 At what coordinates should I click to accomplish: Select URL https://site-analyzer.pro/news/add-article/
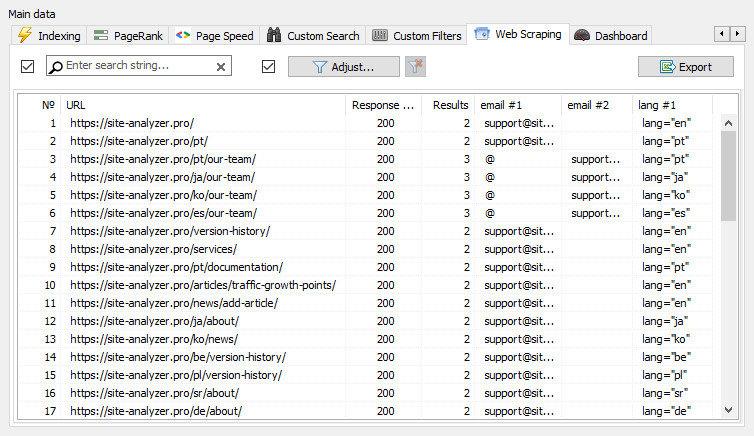(174, 303)
